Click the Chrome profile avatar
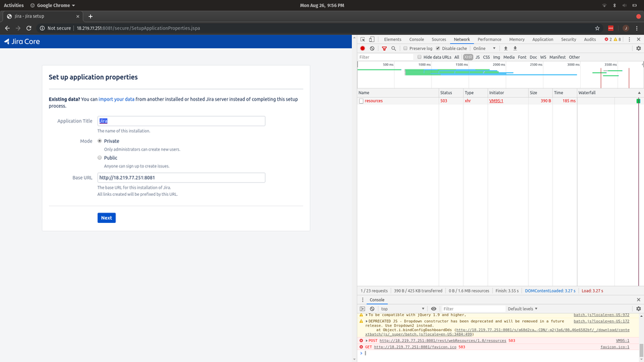644x362 pixels. click(625, 28)
